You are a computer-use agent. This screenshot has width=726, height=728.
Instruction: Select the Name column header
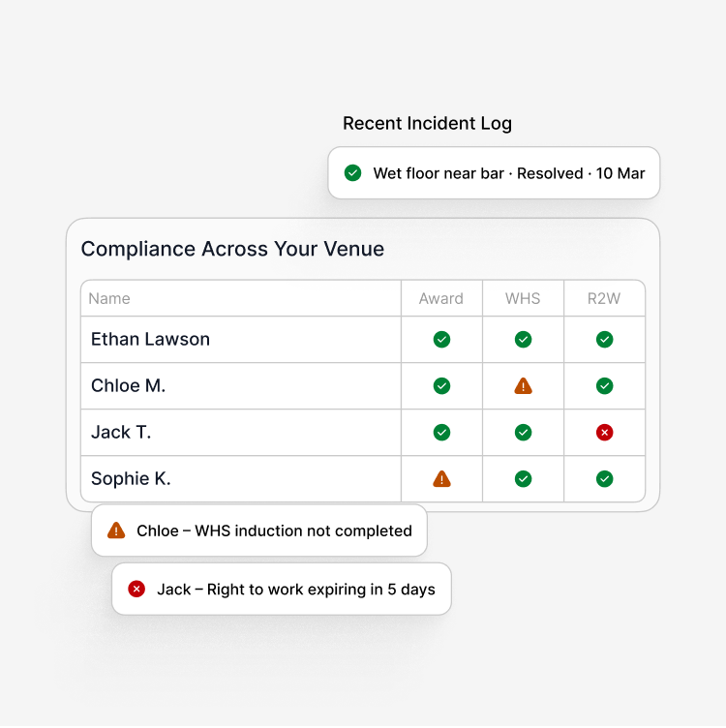coord(109,298)
